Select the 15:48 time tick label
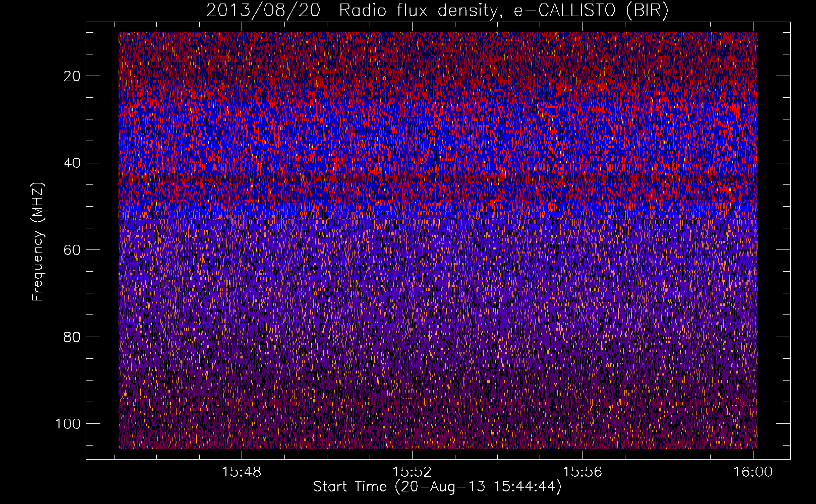This screenshot has height=504, width=816. (242, 472)
